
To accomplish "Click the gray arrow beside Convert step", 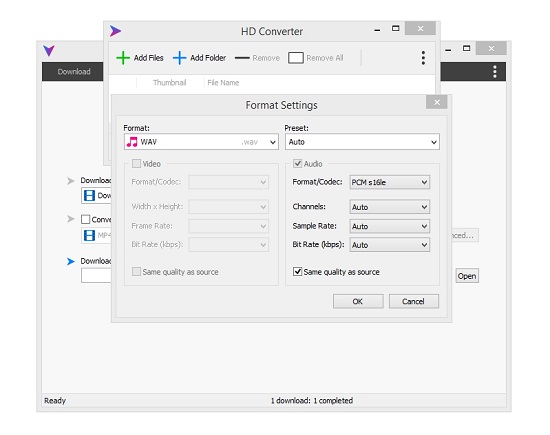I will pyautogui.click(x=71, y=219).
